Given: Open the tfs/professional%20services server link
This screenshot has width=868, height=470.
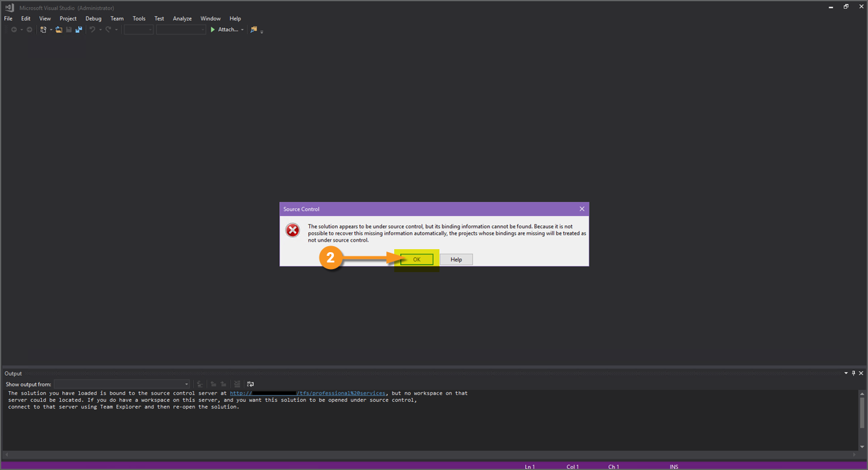Looking at the screenshot, I should (x=308, y=393).
